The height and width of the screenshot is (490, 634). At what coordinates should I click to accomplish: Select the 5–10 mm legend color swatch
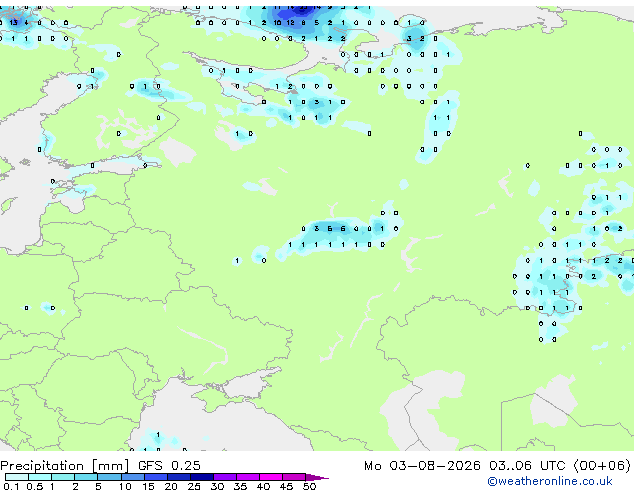click(x=109, y=477)
